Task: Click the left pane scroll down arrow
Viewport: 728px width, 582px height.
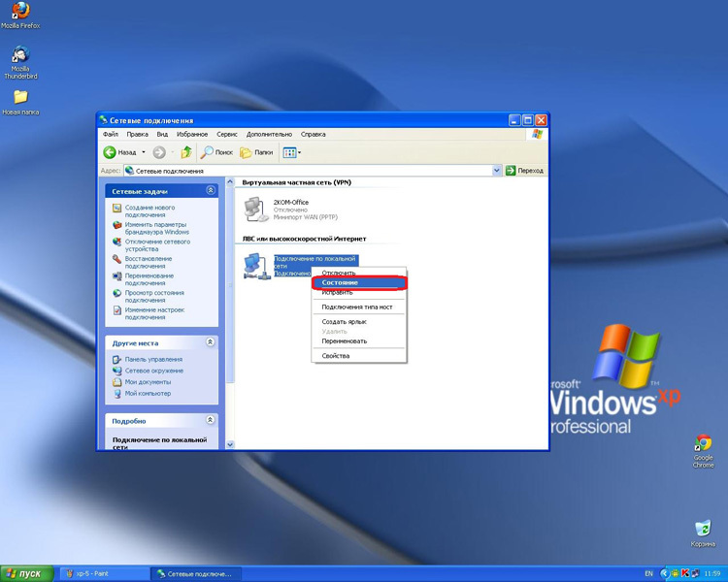Action: 230,444
